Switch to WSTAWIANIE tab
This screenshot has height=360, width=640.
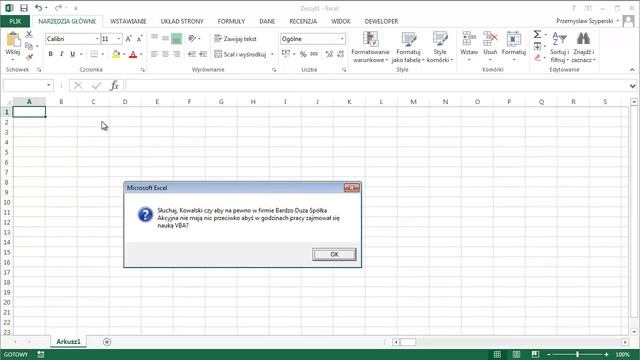tap(128, 21)
